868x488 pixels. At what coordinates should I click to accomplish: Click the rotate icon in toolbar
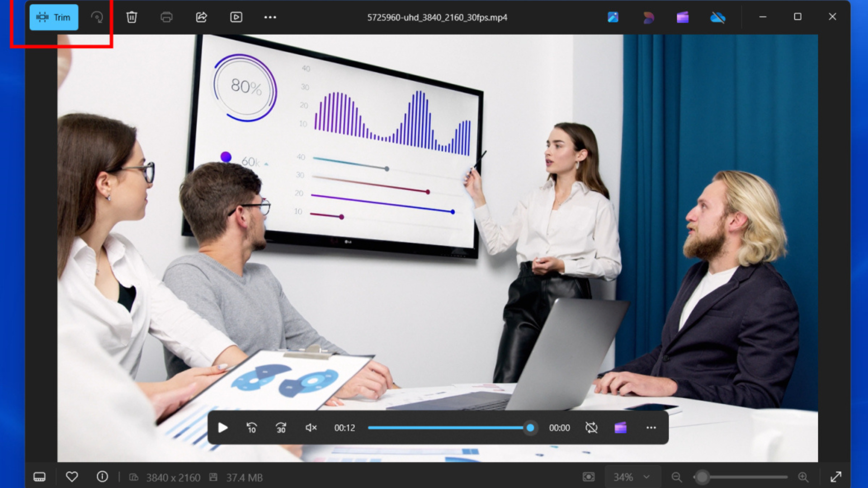coord(97,17)
